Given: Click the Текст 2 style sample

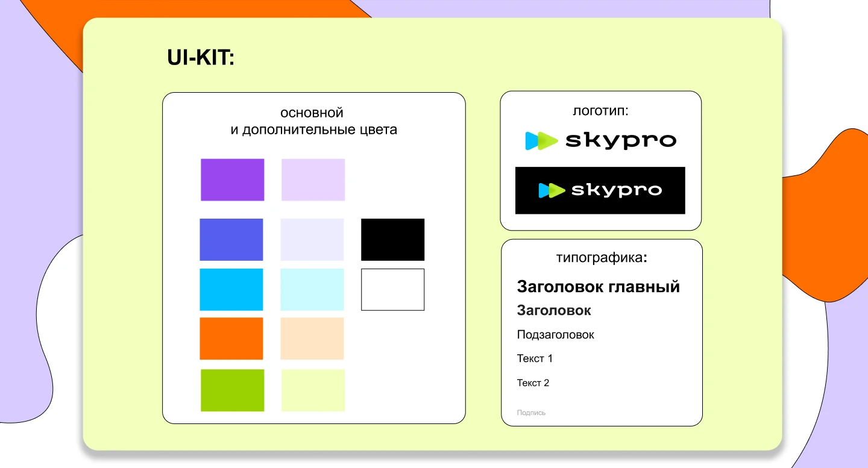Looking at the screenshot, I should [533, 382].
